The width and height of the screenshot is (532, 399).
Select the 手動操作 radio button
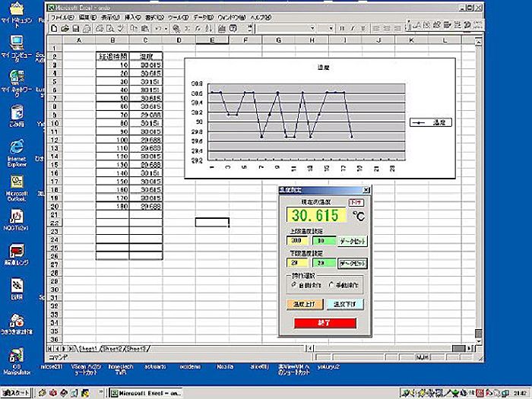pyautogui.click(x=329, y=283)
